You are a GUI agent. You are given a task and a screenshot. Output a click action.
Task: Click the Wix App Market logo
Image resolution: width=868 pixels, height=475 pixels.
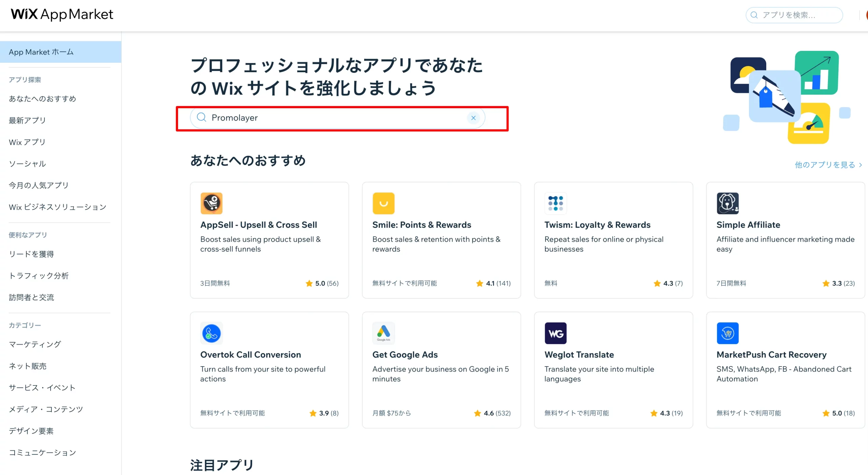pyautogui.click(x=62, y=14)
